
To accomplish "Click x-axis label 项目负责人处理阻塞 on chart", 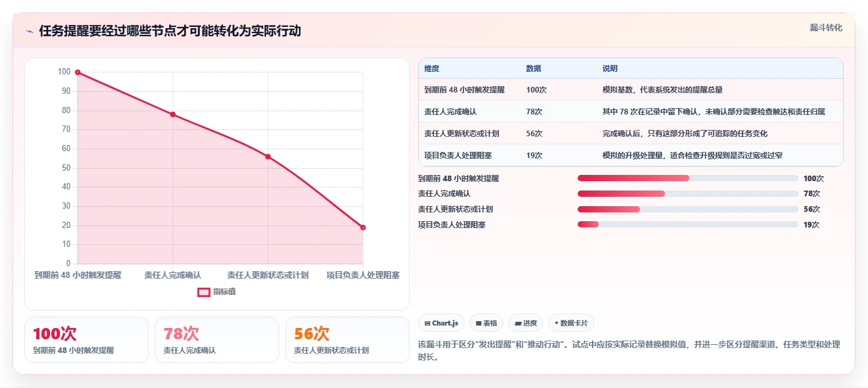I will point(363,275).
